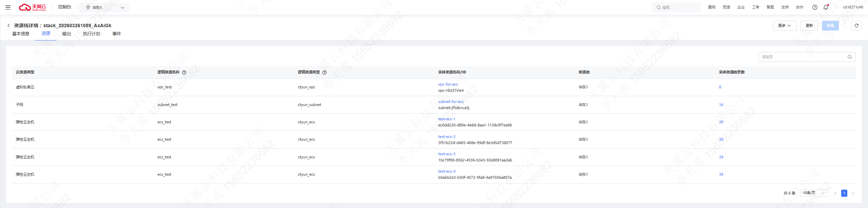Open the 备案 top menu
This screenshot has width=868, height=208.
pos(770,7)
